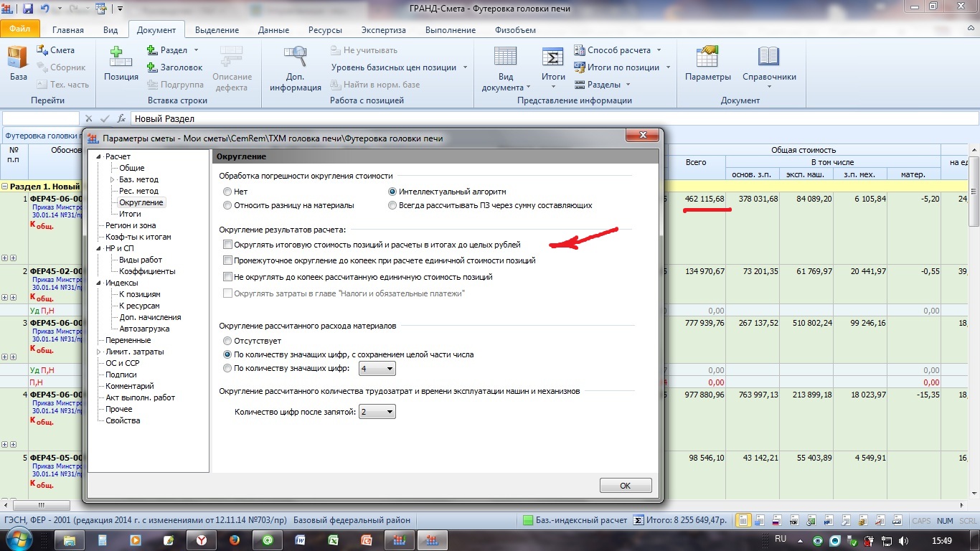Open Firefox from the taskbar
Screen dimensions: 980x551
(x=235, y=540)
